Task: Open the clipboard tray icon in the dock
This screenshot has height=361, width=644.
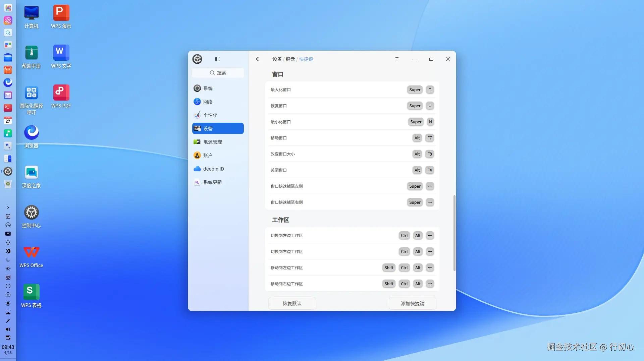Action: point(8,216)
